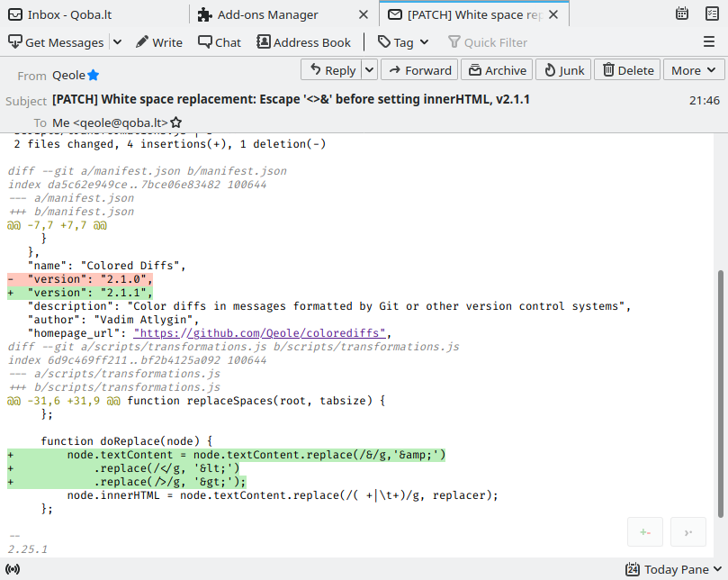Click the whitespace display toggle button
This screenshot has height=580, width=728.
pos(688,532)
